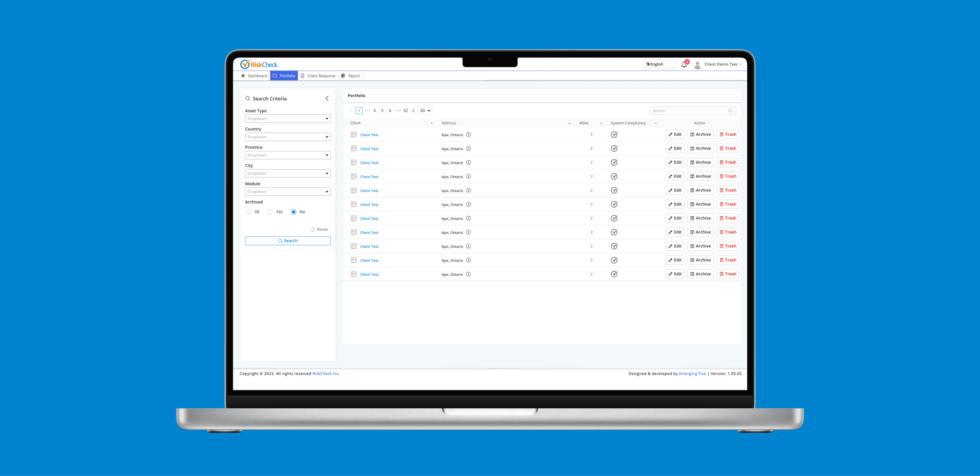The width and height of the screenshot is (980, 476).
Task: Select the All archived radio button
Action: point(249,212)
